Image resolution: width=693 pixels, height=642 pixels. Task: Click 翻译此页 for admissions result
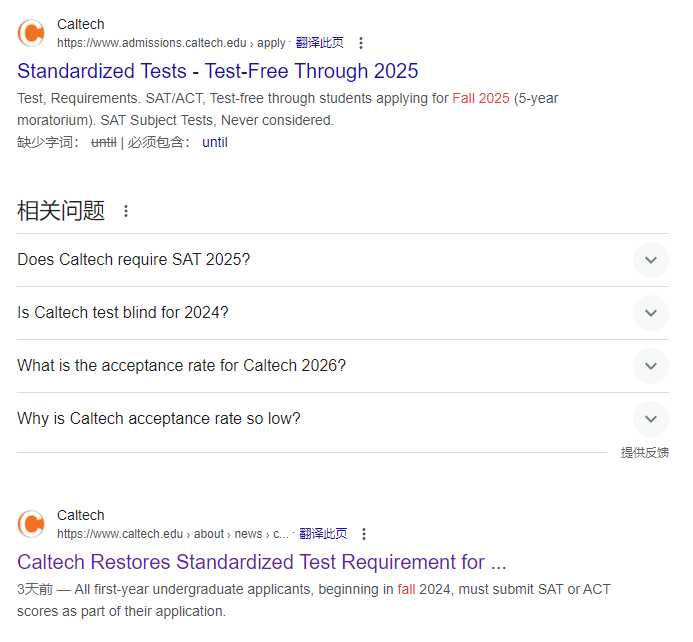[x=320, y=43]
